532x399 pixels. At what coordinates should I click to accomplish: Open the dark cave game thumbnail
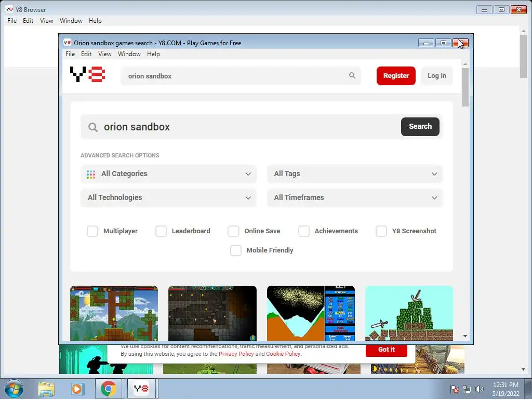tap(212, 313)
